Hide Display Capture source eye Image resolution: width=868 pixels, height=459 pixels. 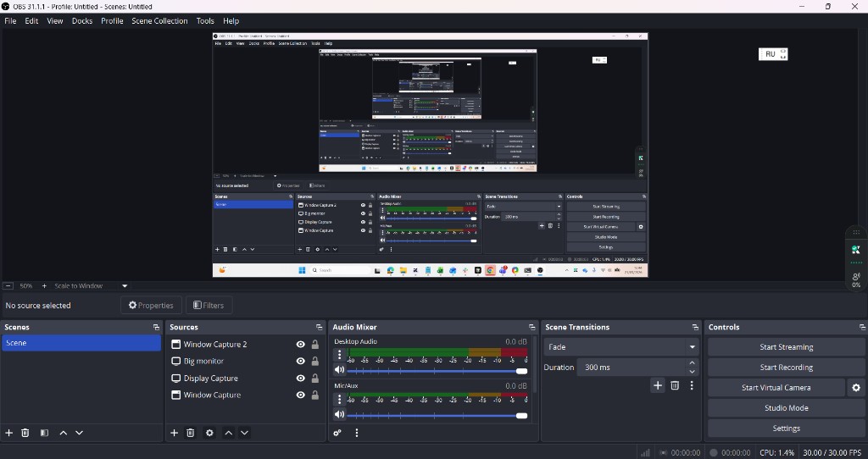(301, 379)
